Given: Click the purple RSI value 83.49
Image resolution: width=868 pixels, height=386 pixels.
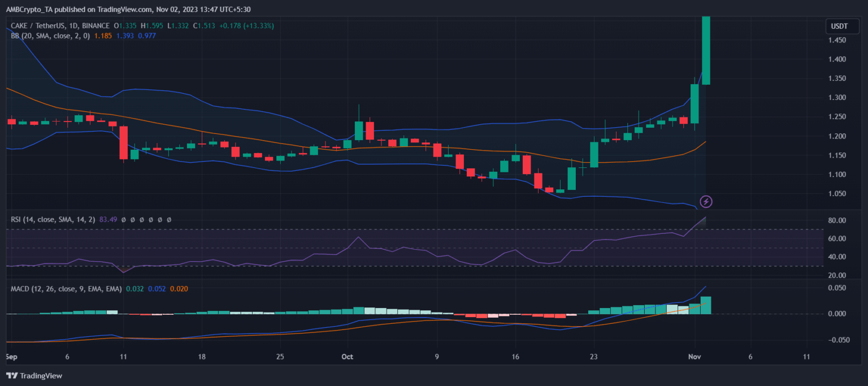Looking at the screenshot, I should click(x=108, y=219).
